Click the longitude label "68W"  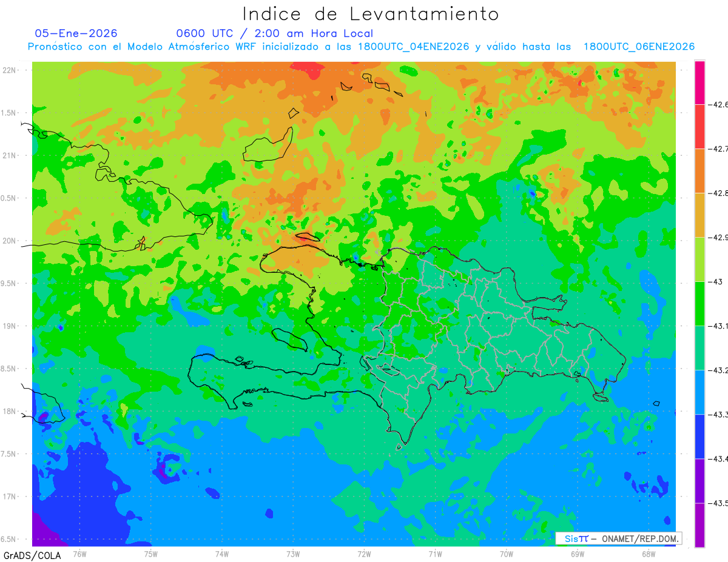point(649,554)
